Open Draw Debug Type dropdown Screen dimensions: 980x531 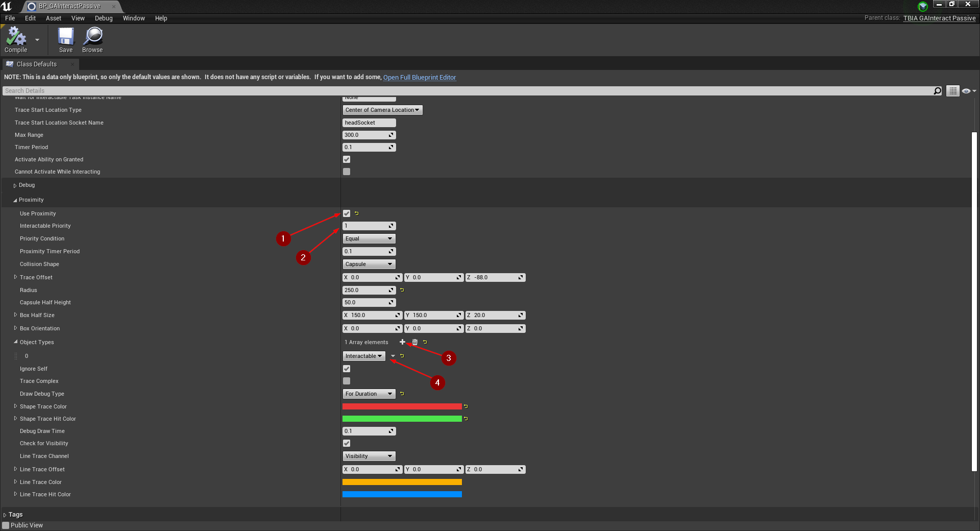(x=369, y=394)
